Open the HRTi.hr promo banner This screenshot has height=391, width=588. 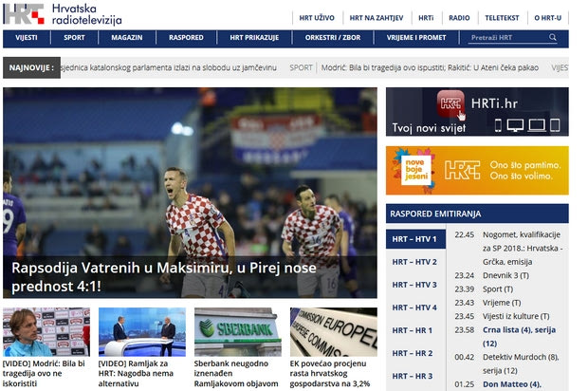coord(476,112)
